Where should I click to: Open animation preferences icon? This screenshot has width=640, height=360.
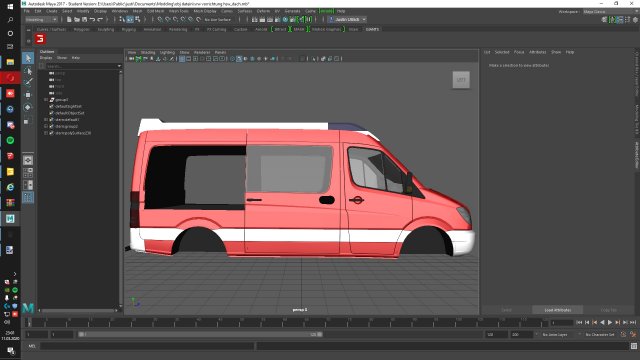point(633,334)
